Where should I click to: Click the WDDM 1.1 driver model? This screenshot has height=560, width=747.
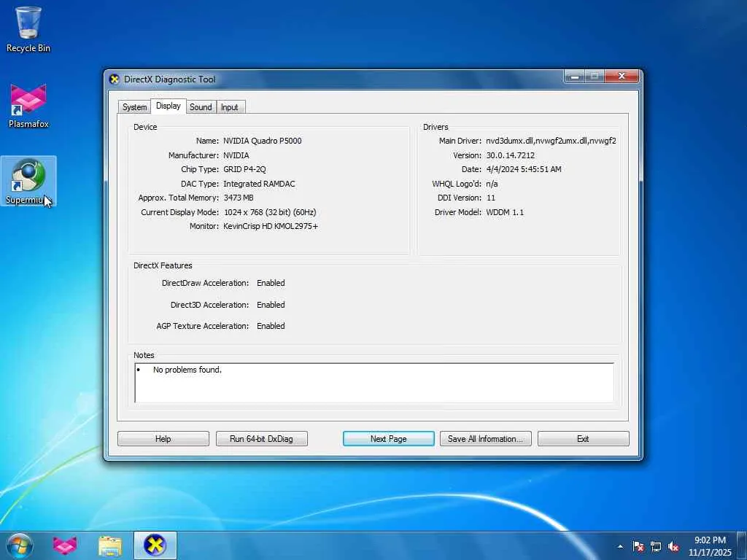coord(505,212)
